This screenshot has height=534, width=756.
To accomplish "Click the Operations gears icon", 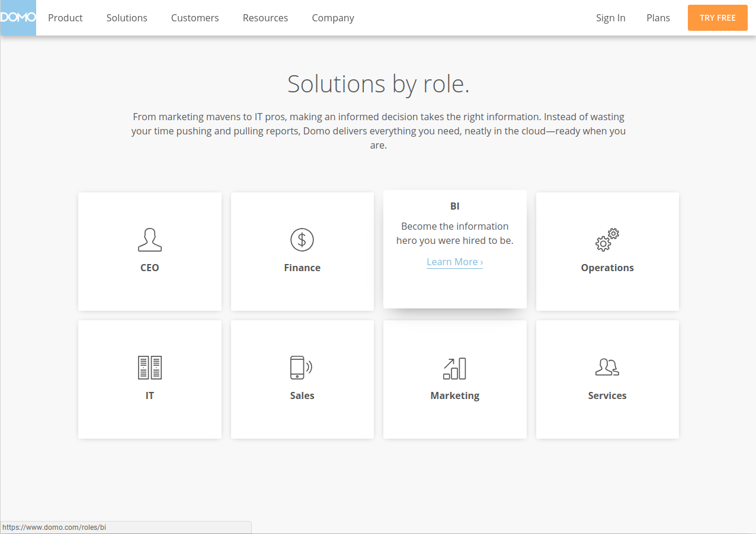I will pyautogui.click(x=607, y=240).
